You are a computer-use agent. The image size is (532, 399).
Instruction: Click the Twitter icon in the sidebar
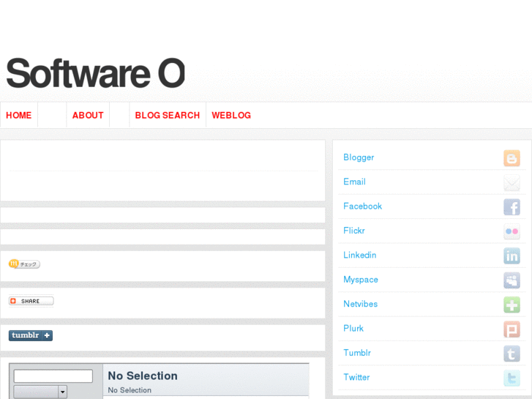pos(512,379)
